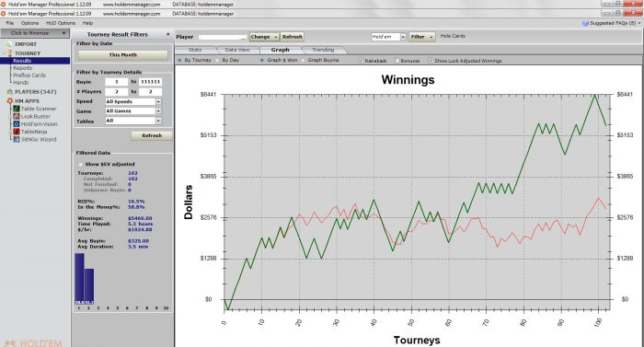The height and width of the screenshot is (347, 644).
Task: Toggle the Rakeback checkbox
Action: (x=361, y=61)
